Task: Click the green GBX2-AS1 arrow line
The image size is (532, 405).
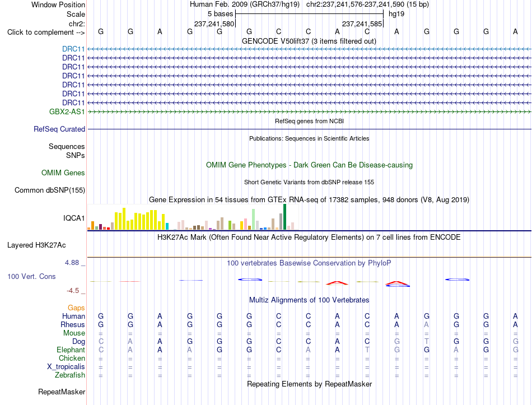Action: click(309, 111)
